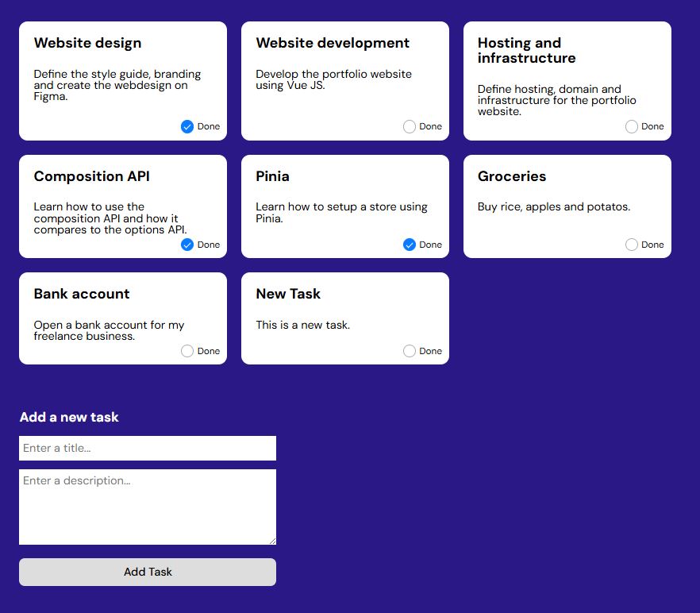This screenshot has width=700, height=613.
Task: Untick the Pinia task Done checkbox
Action: [x=410, y=245]
